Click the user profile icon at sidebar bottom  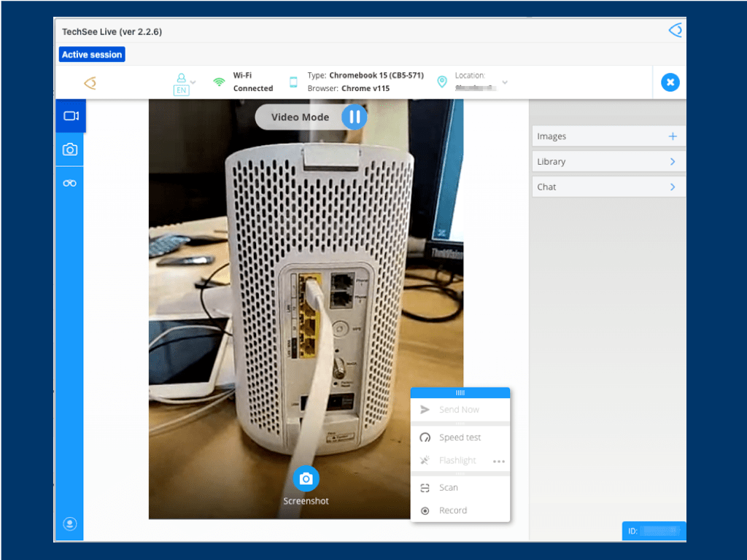pos(70,524)
